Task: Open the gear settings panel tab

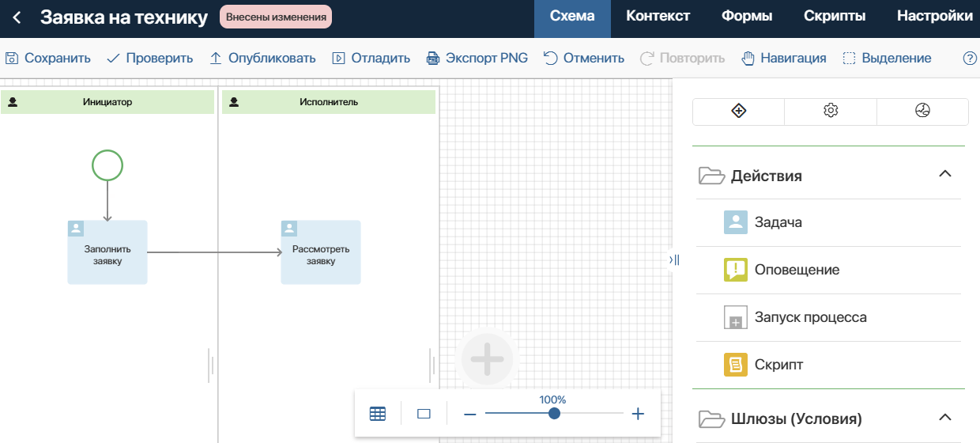Action: [831, 112]
